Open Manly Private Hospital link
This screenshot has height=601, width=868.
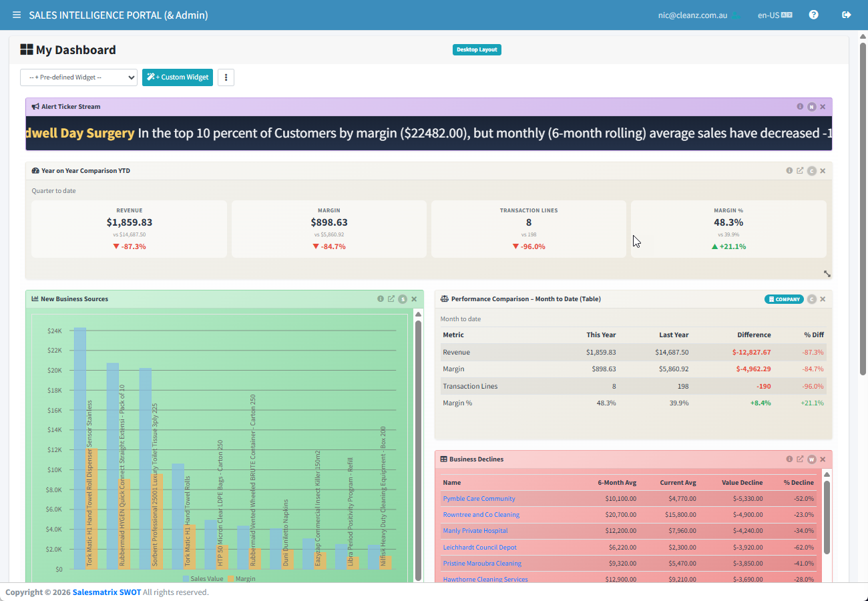point(475,531)
